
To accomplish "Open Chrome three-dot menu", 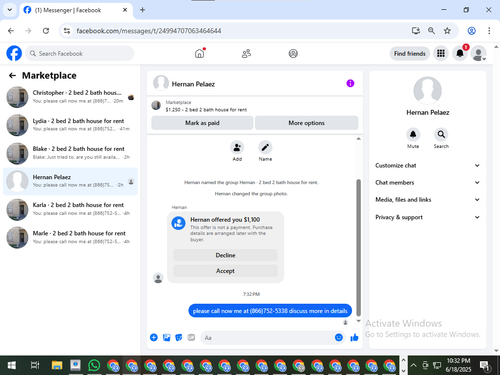I will coord(489,31).
